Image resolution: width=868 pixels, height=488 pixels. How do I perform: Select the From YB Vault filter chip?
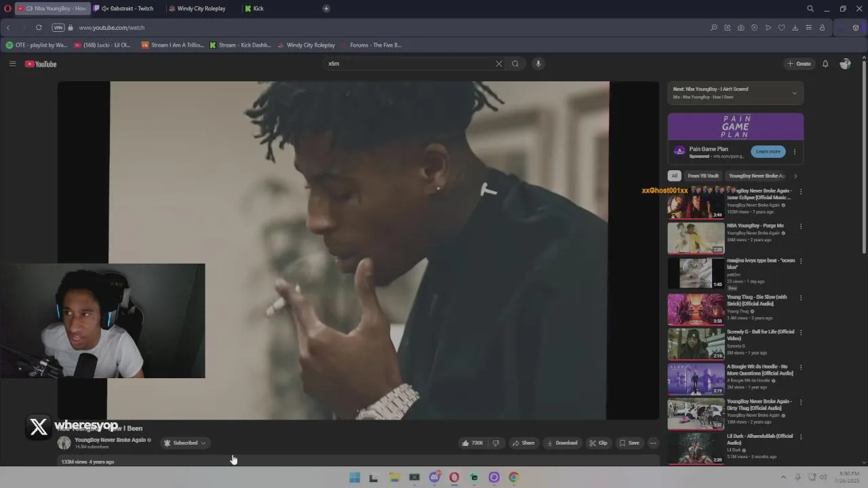coord(703,176)
